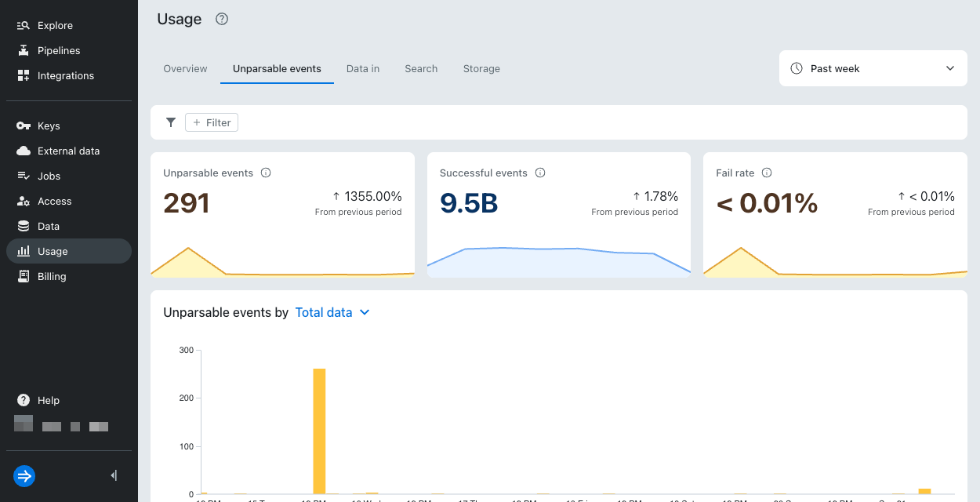980x502 pixels.
Task: Click the Billing icon in sidebar
Action: point(24,277)
